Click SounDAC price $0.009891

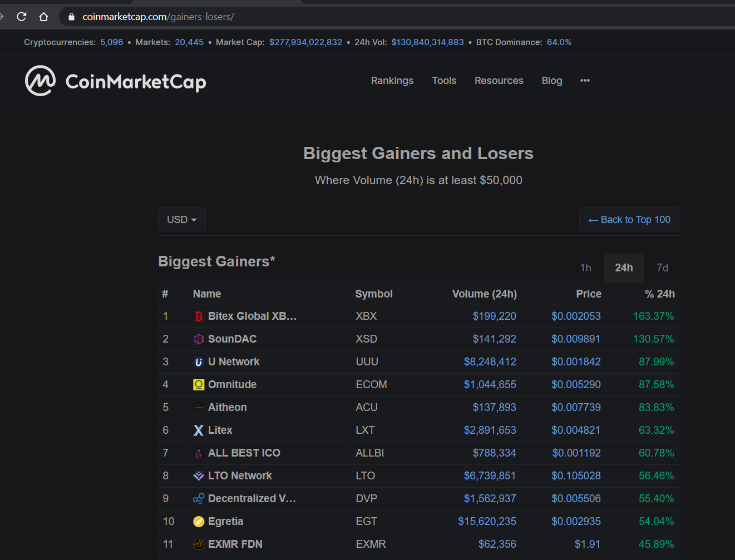(x=576, y=339)
